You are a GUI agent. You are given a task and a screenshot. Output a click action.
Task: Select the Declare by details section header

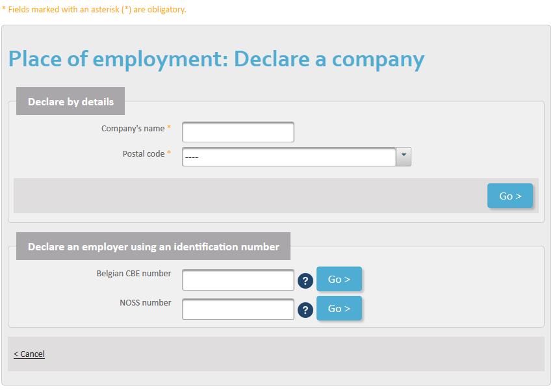click(70, 101)
